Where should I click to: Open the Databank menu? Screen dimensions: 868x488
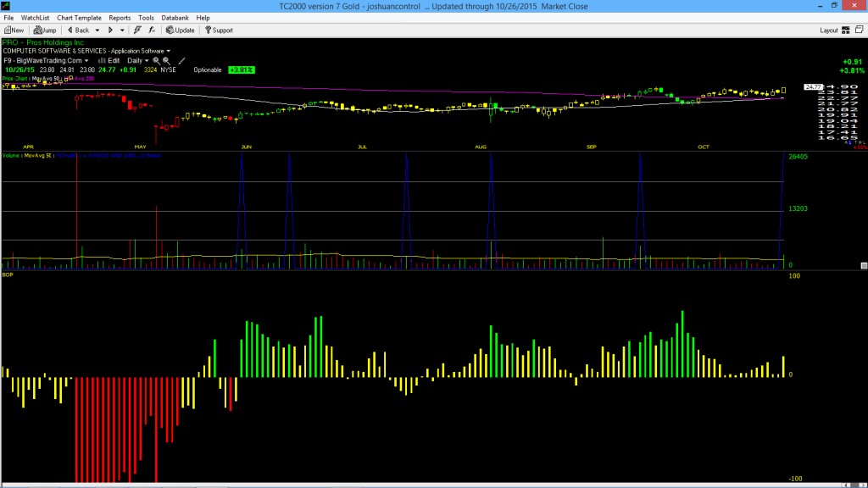175,18
